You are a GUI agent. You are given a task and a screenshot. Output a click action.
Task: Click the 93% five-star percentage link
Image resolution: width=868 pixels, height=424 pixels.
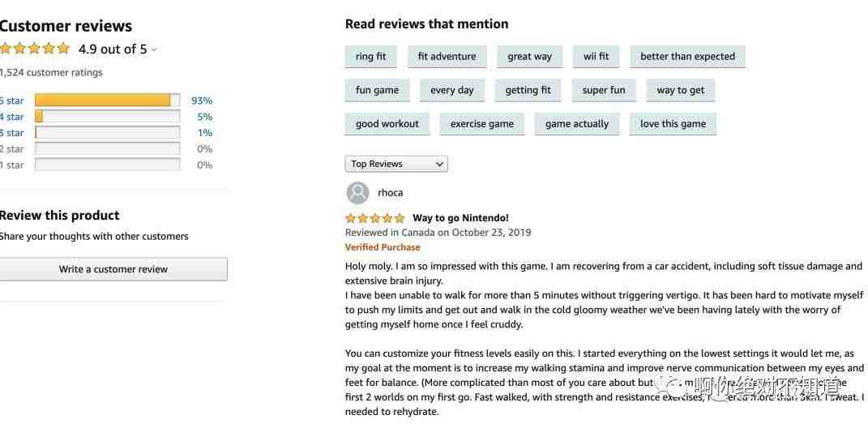(x=202, y=101)
